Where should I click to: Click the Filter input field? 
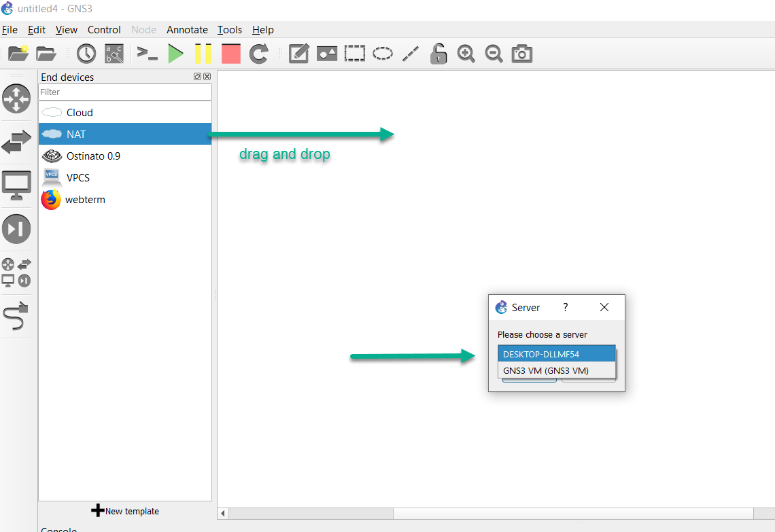coord(125,92)
